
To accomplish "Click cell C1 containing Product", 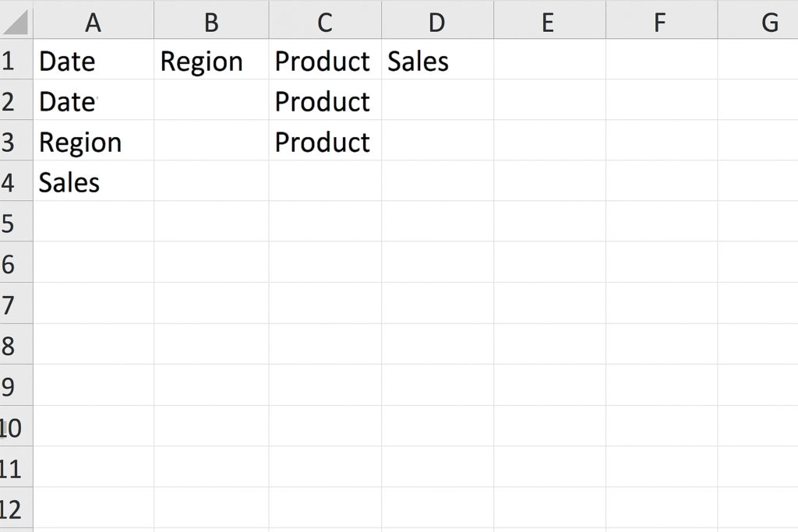I will pyautogui.click(x=325, y=59).
